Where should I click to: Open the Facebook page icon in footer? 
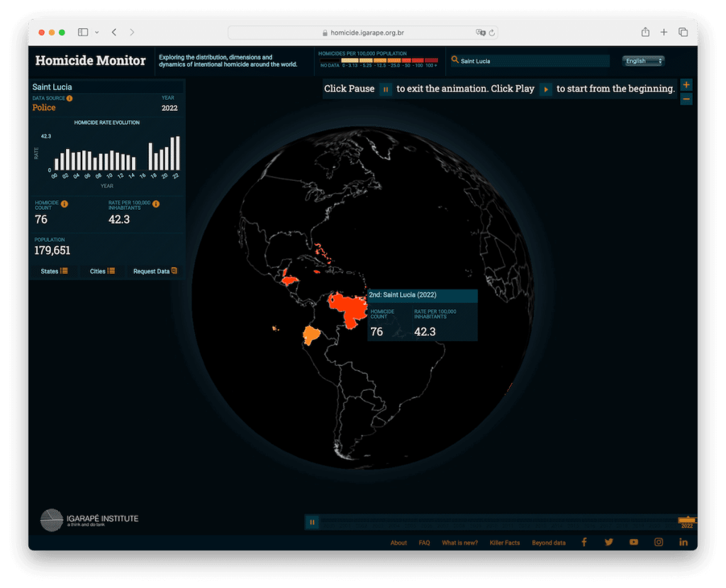click(x=584, y=542)
